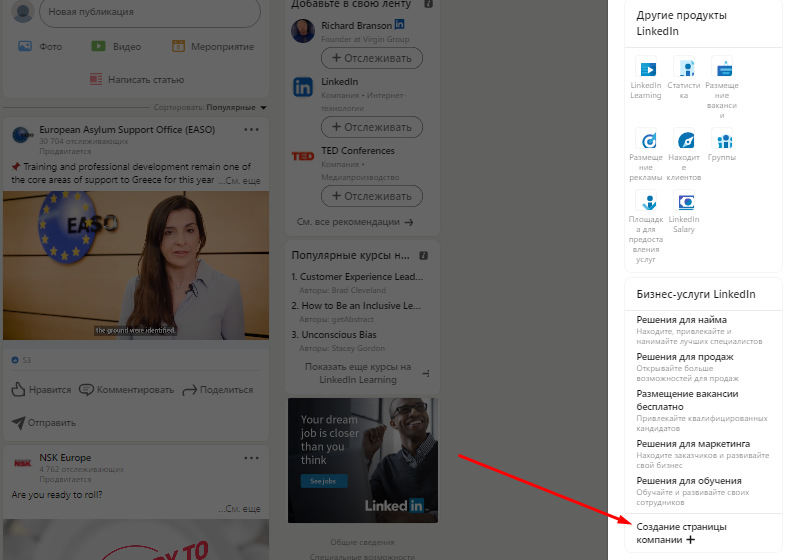This screenshot has height=560, width=795.
Task: Open LinkedIn Learning product icon
Action: [646, 68]
